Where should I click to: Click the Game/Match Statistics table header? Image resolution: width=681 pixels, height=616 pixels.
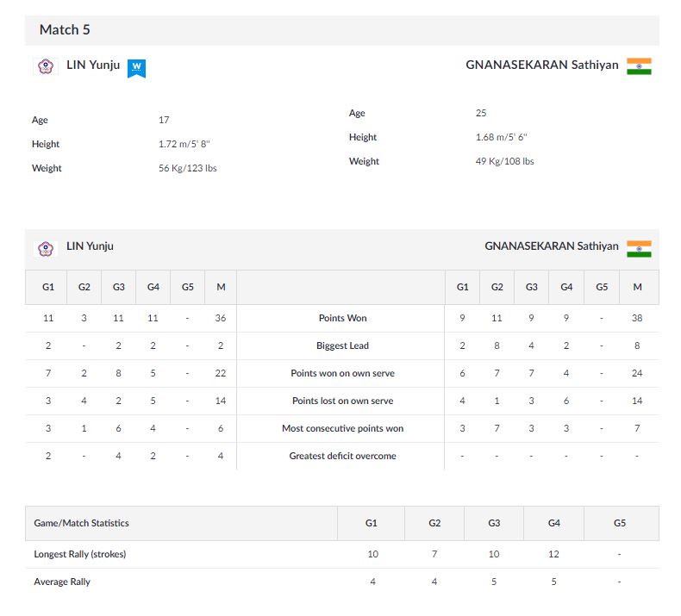point(81,523)
